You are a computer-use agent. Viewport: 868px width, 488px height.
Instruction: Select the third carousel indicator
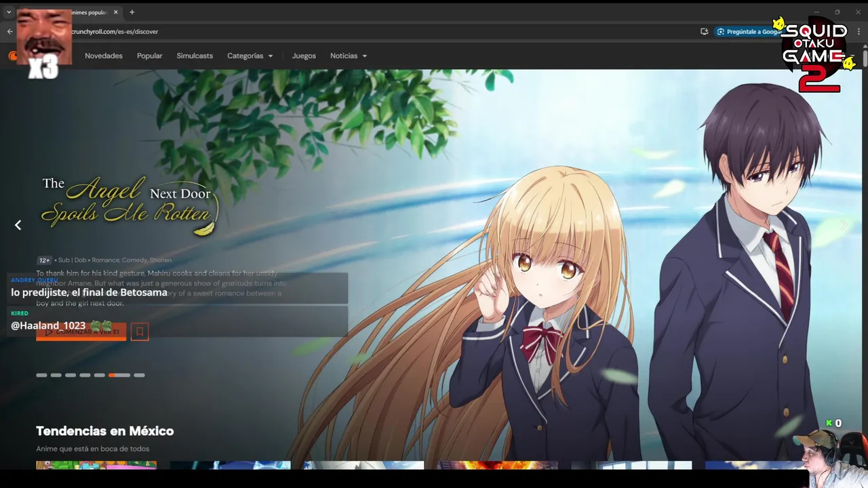71,375
